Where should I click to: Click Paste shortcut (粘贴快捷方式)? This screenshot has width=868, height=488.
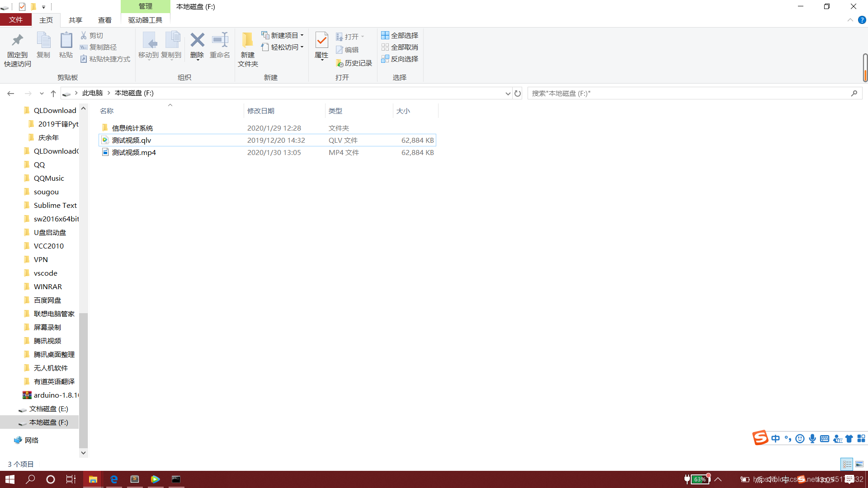click(105, 59)
